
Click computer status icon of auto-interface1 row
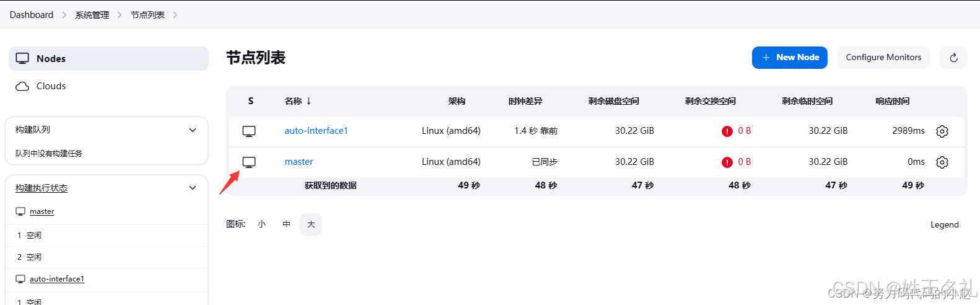point(249,131)
